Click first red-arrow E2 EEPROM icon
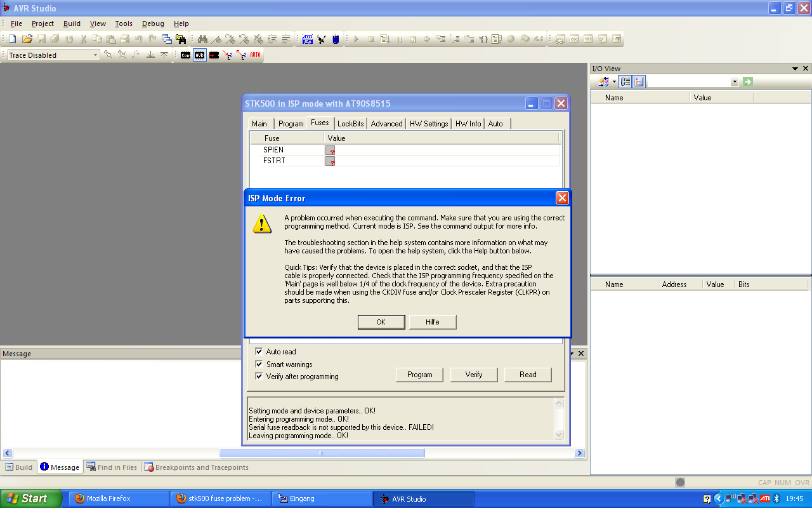812x508 pixels. pos(228,55)
